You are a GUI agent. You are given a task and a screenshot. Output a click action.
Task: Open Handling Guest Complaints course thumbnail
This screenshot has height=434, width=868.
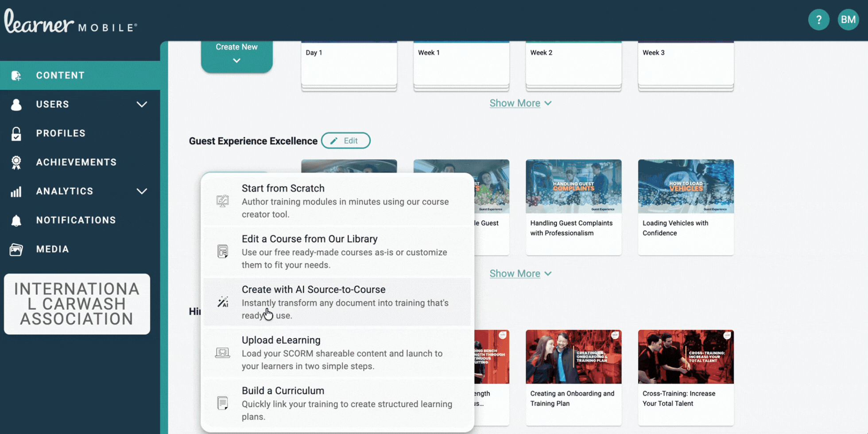[x=573, y=187]
